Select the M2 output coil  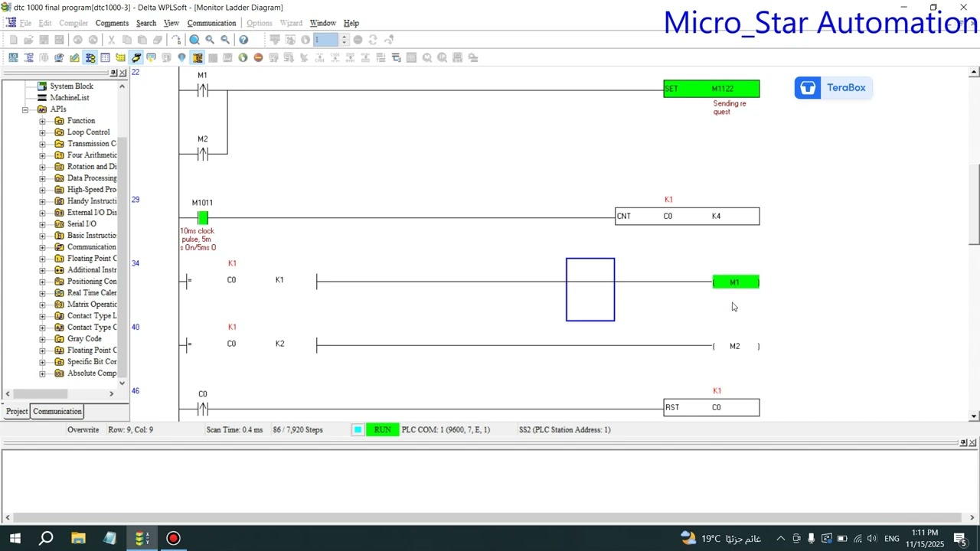click(736, 347)
